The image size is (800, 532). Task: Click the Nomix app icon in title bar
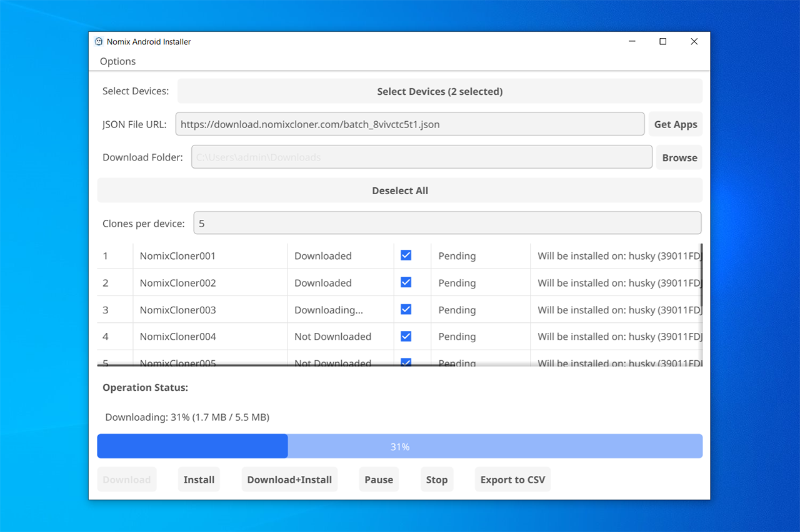point(99,42)
